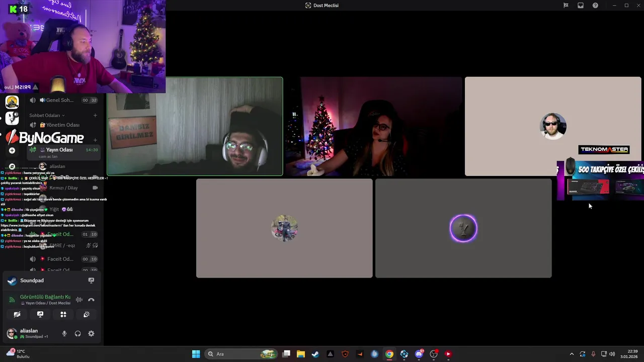644x362 pixels.
Task: Focus the woman's video tile with Christmas tree
Action: point(374,126)
